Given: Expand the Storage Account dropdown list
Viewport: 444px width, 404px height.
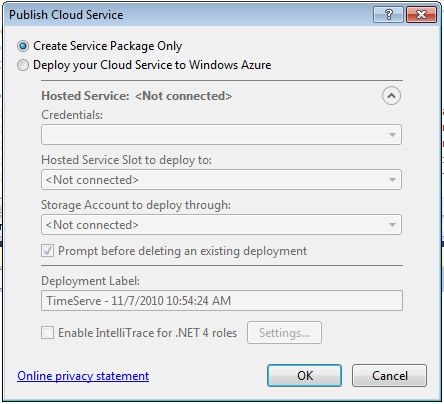Looking at the screenshot, I should coord(221,225).
